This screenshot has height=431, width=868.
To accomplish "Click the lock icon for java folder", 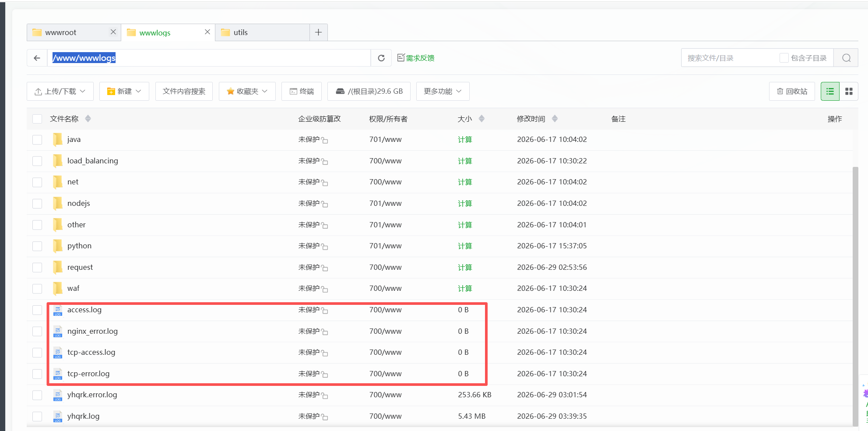I will pos(325,140).
